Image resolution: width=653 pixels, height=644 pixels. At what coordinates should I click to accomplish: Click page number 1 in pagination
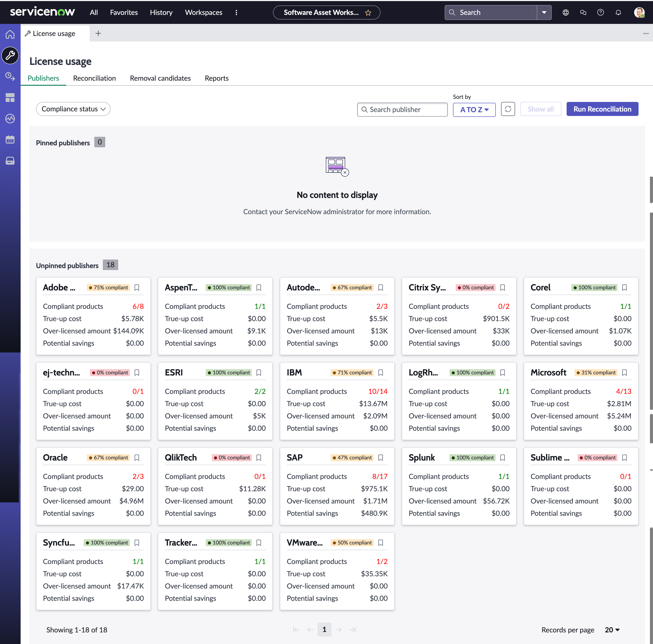324,630
